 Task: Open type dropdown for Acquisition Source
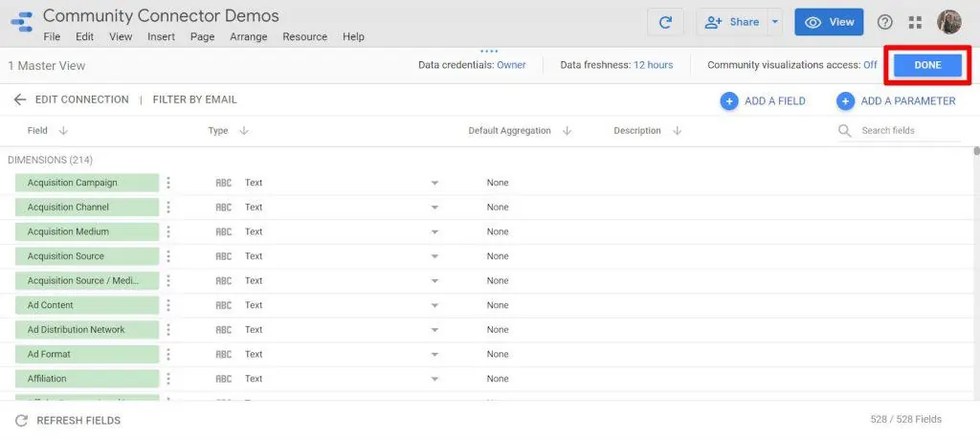click(434, 256)
